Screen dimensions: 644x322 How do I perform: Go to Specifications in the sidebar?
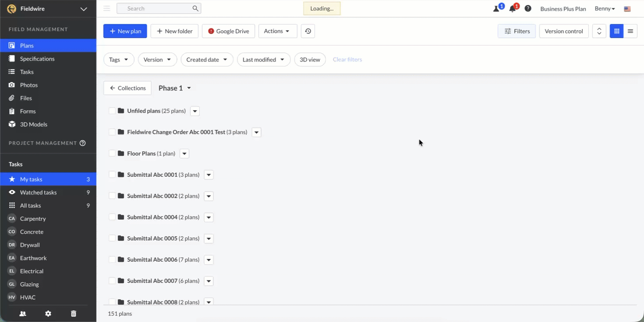[37, 59]
